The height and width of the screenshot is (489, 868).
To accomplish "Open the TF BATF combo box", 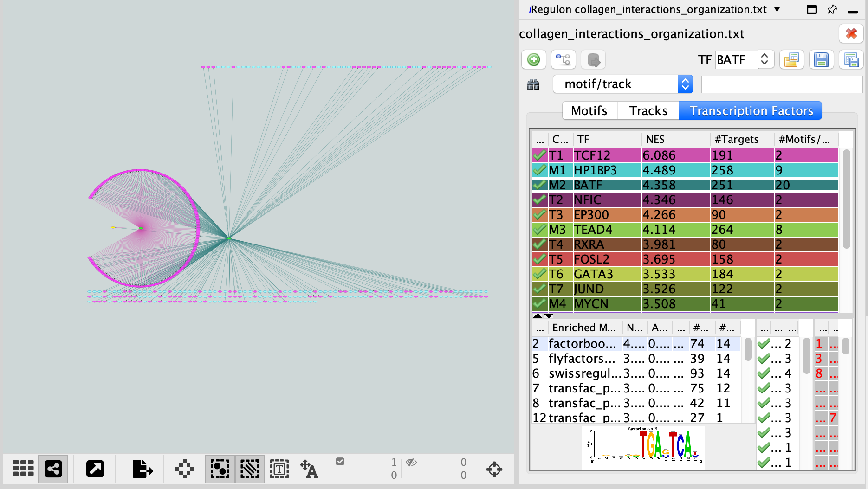I will pos(745,59).
